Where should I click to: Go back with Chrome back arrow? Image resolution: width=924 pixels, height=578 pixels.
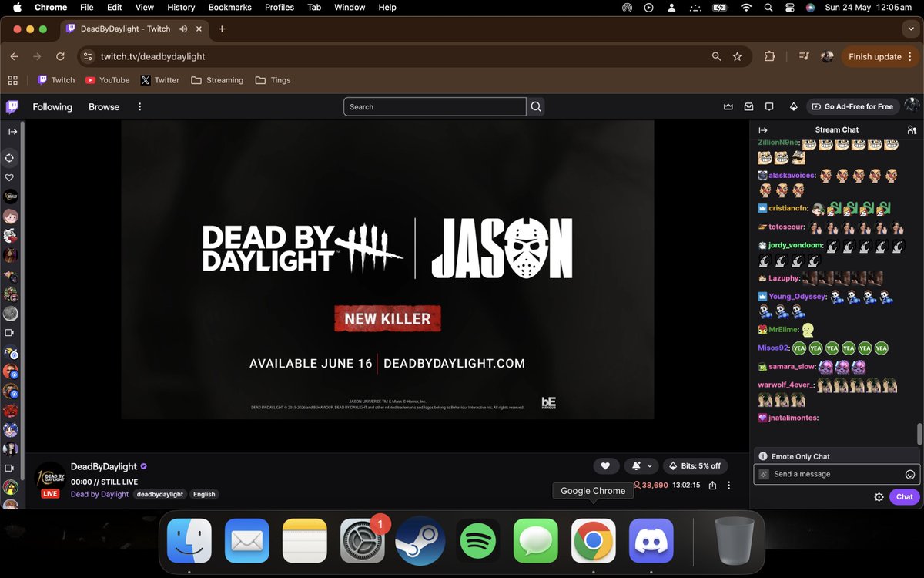(14, 56)
